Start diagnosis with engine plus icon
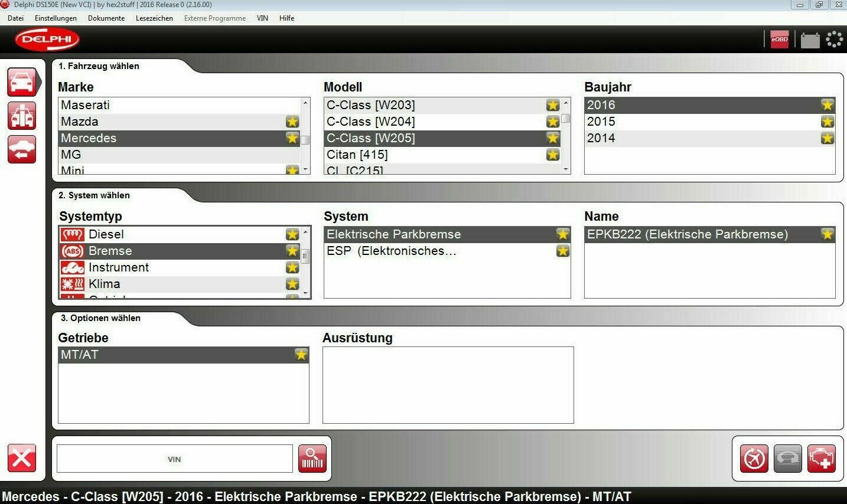This screenshot has height=504, width=847. tap(822, 459)
